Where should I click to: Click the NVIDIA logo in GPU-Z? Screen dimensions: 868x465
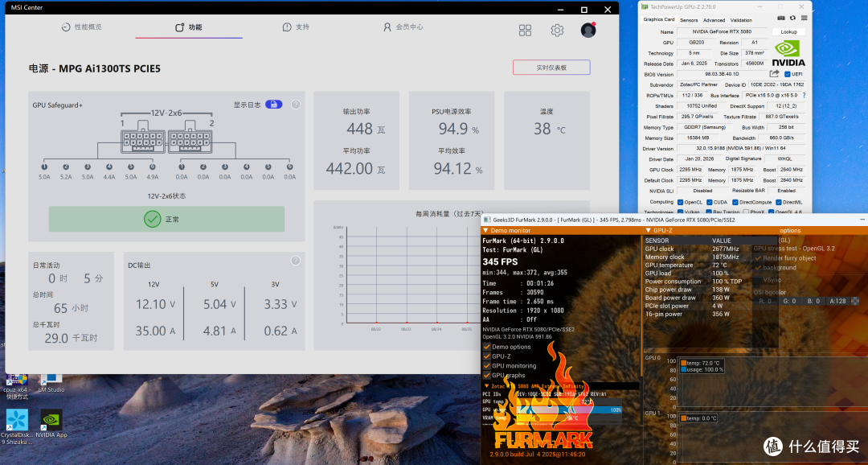point(788,54)
